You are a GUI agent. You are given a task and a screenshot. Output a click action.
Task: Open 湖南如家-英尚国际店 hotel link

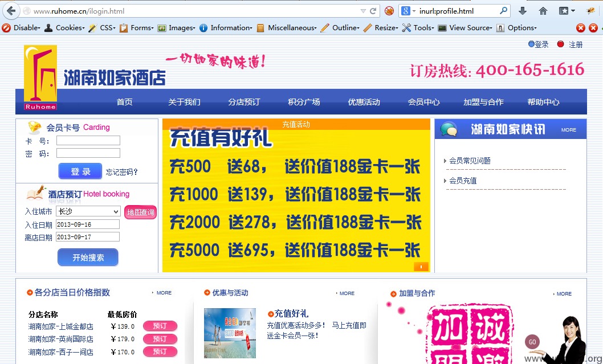(x=61, y=339)
